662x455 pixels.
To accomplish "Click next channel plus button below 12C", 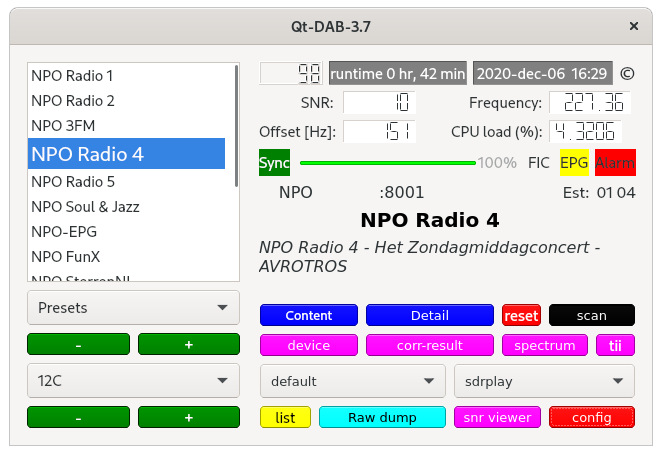I will coord(189,417).
